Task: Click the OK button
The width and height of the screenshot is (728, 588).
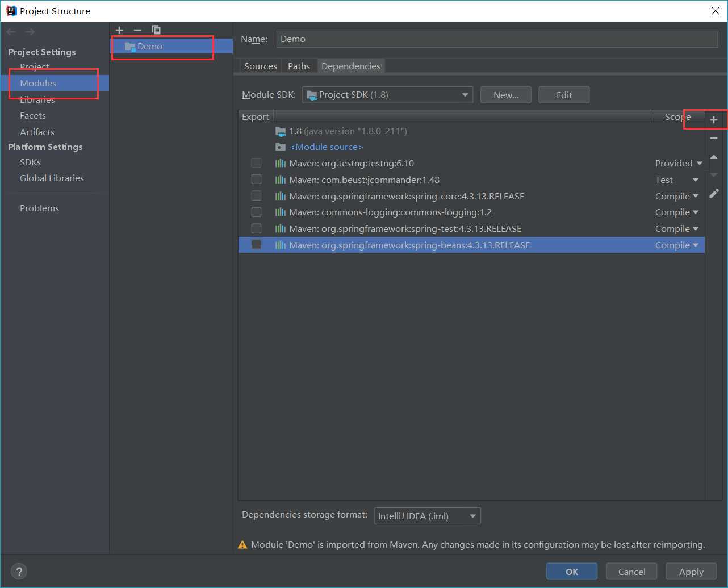Action: [x=572, y=572]
